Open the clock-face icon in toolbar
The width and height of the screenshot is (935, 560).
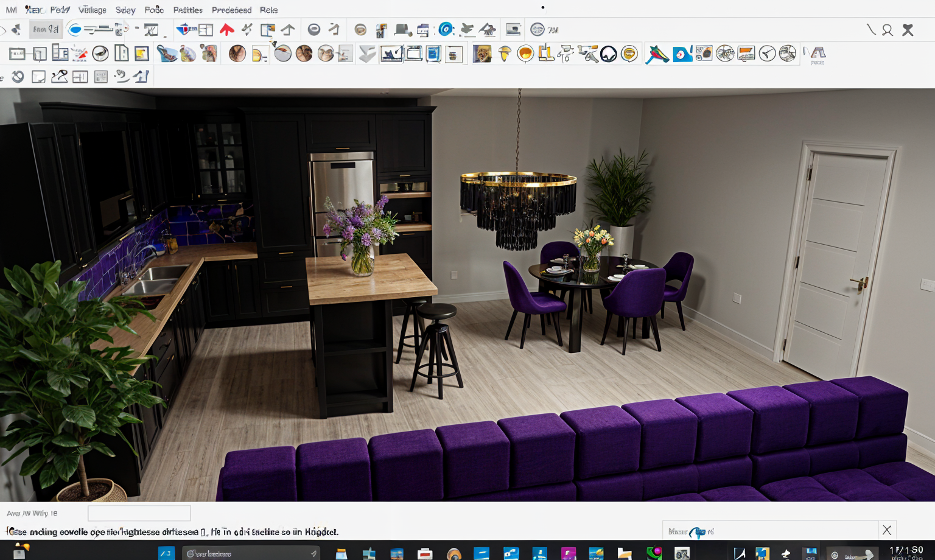coord(767,54)
